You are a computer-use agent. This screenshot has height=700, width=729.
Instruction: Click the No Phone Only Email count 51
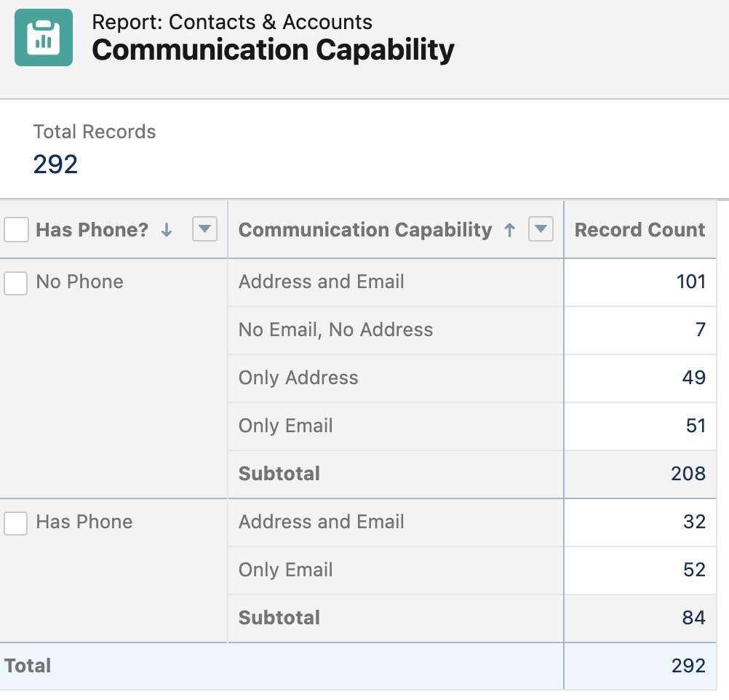(696, 426)
